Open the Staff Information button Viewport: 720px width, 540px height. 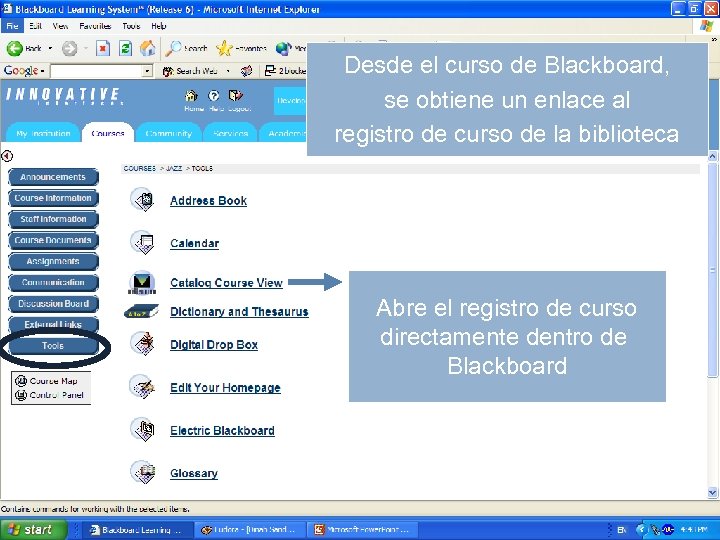coord(53,219)
